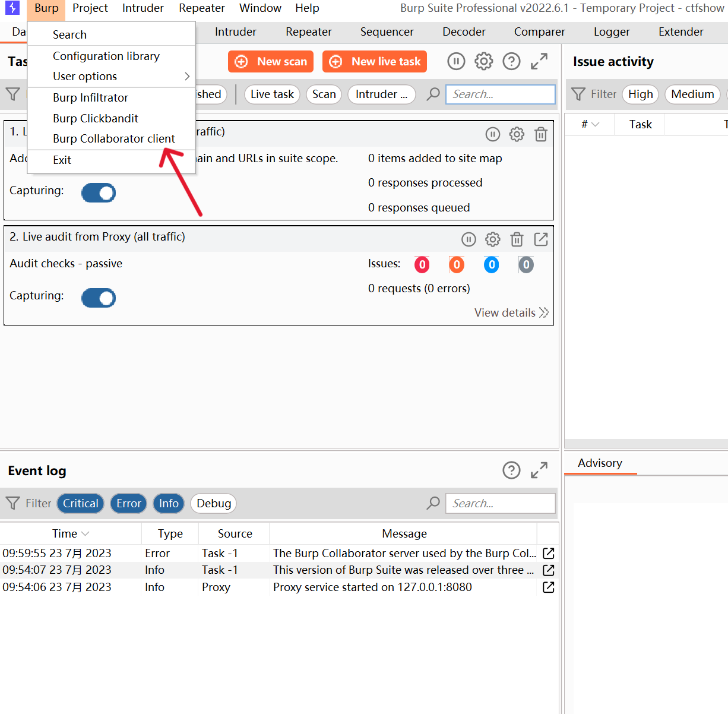The width and height of the screenshot is (728, 714).
Task: Pause the task 1 live passive crawl
Action: click(493, 134)
